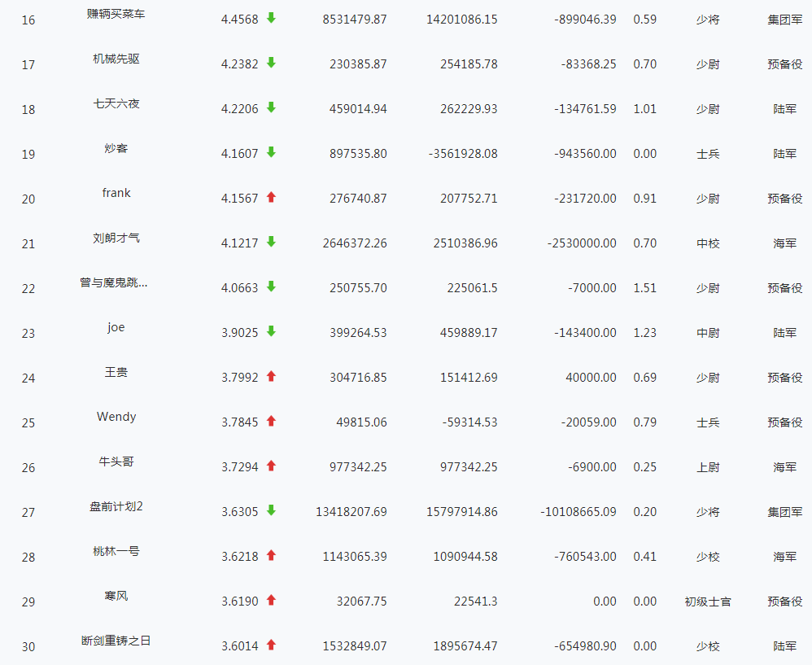The height and width of the screenshot is (665, 812).
Task: Click 陆军 in 炒客 row
Action: (784, 154)
